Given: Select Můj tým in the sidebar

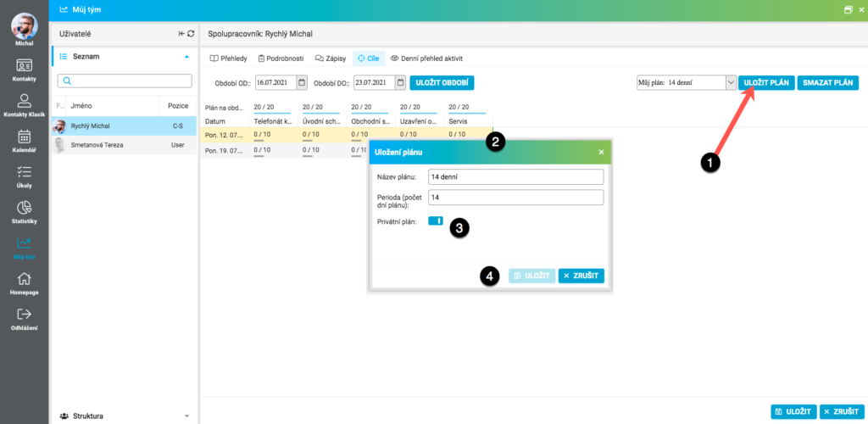Looking at the screenshot, I should point(24,248).
